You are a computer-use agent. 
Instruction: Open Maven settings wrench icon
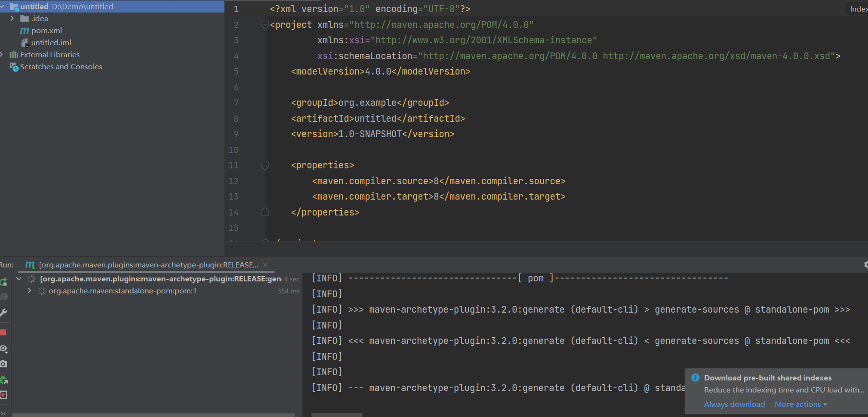click(3, 313)
